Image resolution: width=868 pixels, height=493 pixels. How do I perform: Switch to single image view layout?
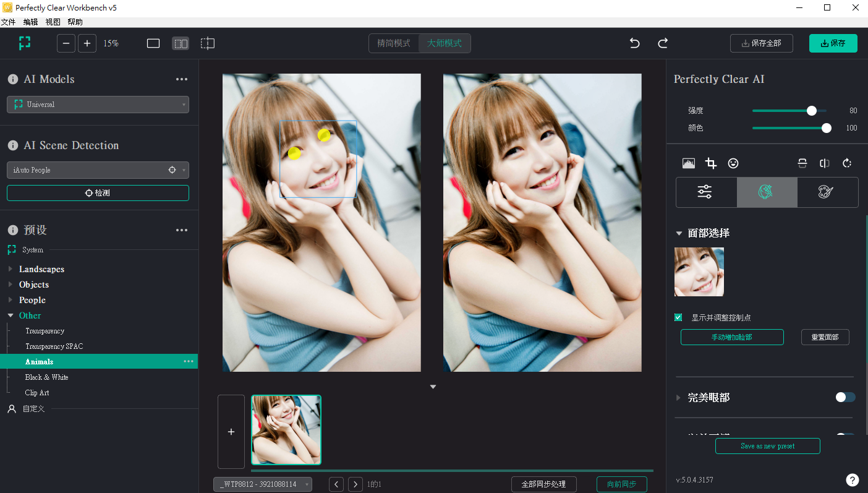pos(153,43)
